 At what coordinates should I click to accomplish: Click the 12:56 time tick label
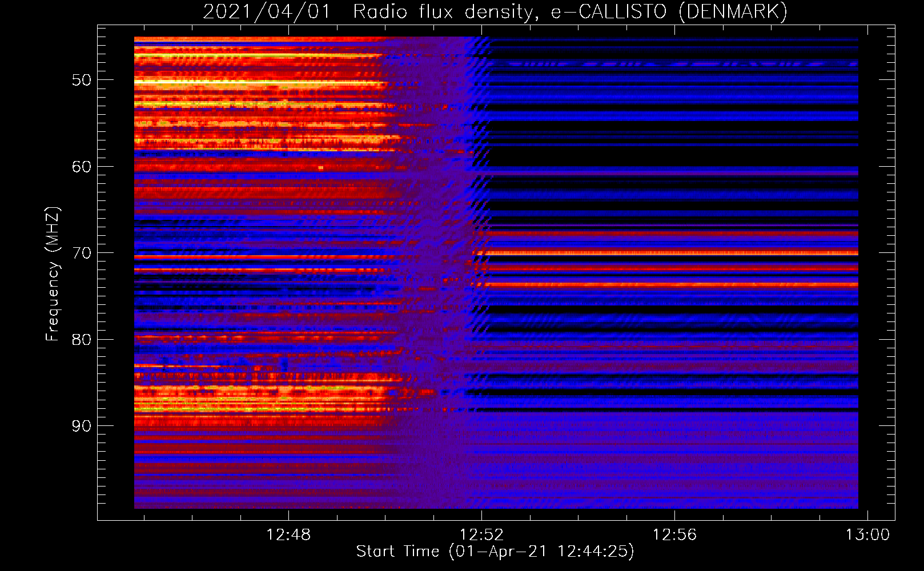(674, 534)
